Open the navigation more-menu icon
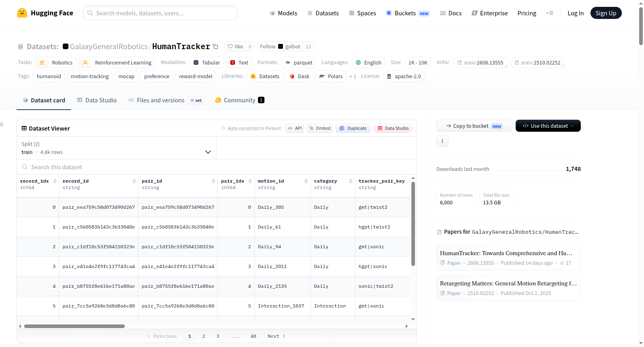 tap(549, 13)
